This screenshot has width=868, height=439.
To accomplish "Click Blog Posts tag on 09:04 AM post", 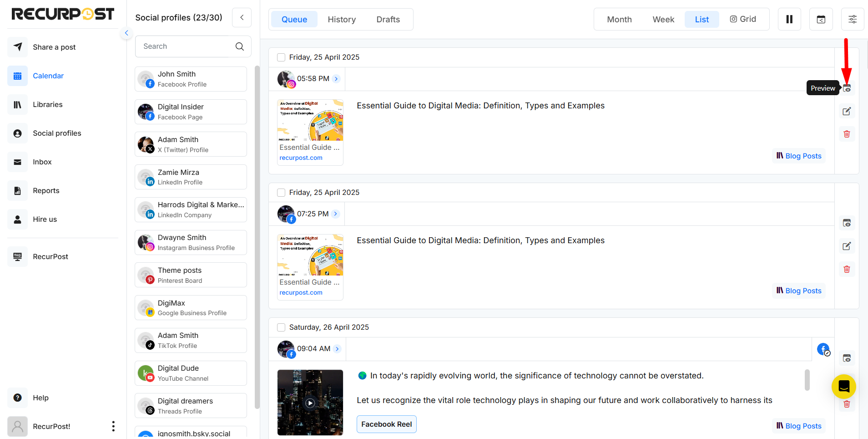I will [x=799, y=426].
